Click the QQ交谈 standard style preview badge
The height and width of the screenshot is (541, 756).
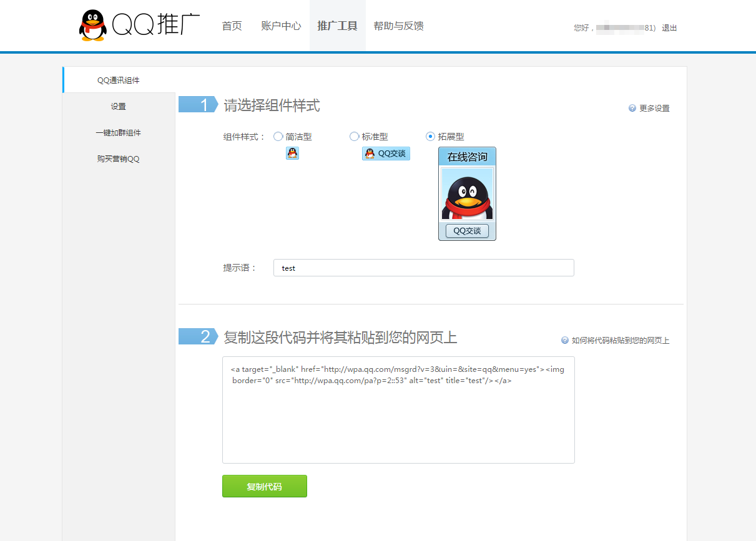click(386, 154)
